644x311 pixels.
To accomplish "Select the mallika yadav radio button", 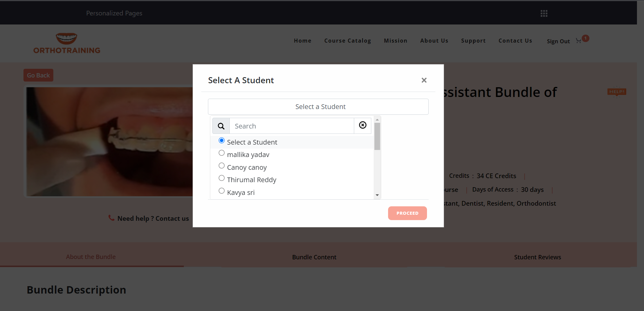I will click(222, 153).
